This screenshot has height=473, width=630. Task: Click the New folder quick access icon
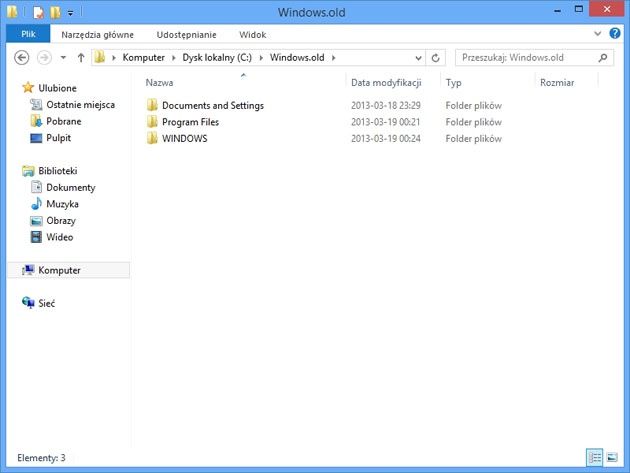tap(55, 12)
